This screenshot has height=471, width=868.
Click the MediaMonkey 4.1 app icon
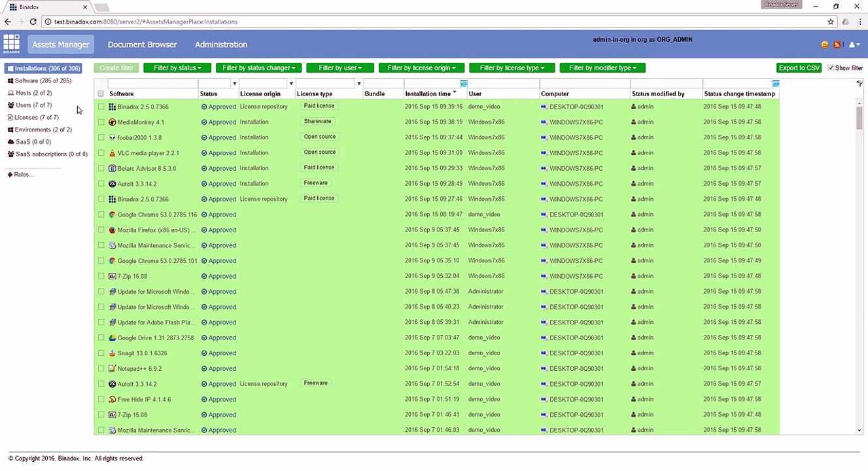point(113,122)
